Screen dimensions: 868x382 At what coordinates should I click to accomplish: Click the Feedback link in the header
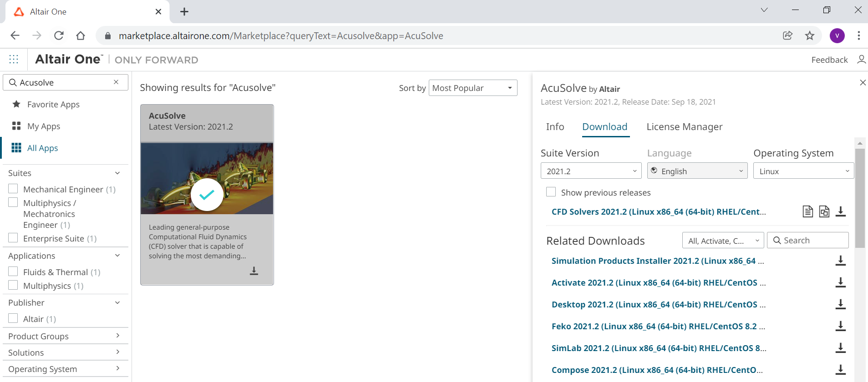click(829, 60)
